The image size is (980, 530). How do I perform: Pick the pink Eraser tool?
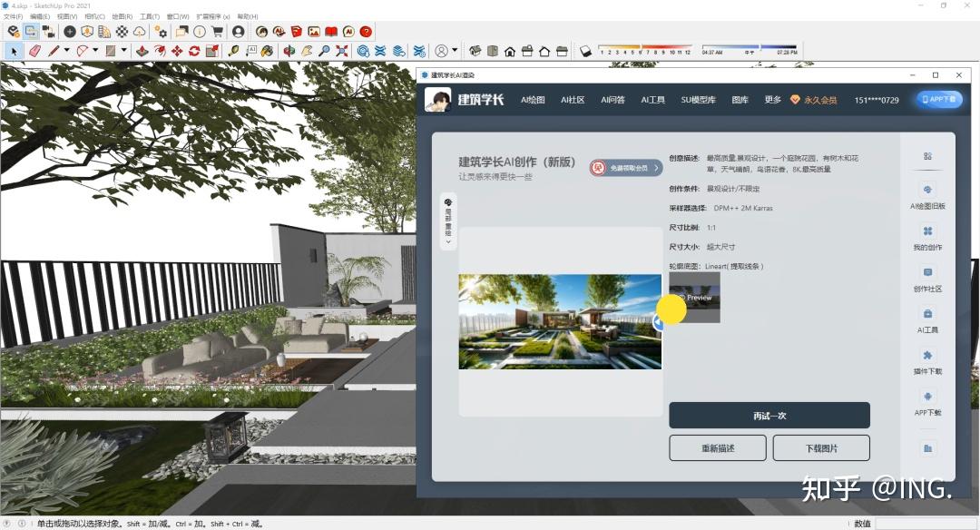(x=34, y=51)
